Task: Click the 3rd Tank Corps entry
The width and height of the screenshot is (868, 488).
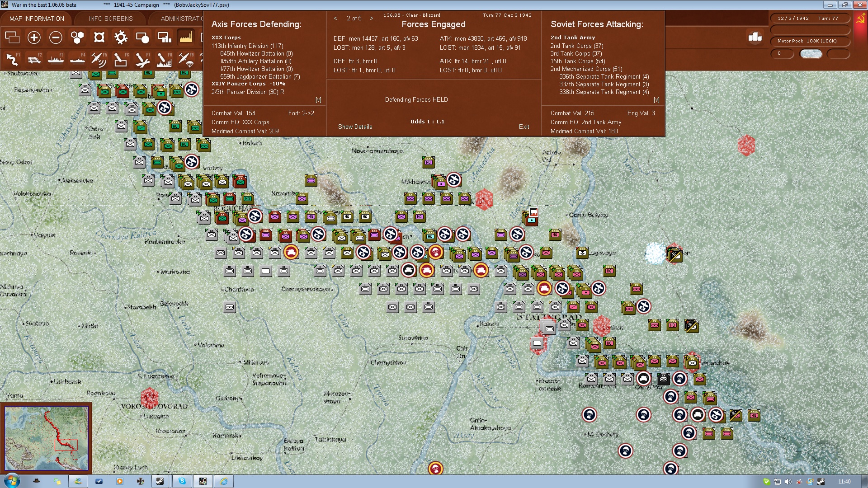Action: (x=576, y=54)
